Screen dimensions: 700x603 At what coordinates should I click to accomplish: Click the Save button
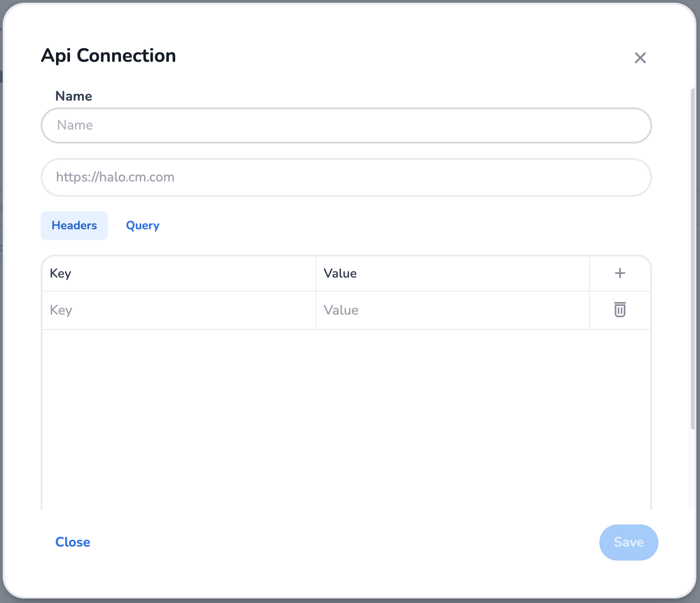pos(628,542)
